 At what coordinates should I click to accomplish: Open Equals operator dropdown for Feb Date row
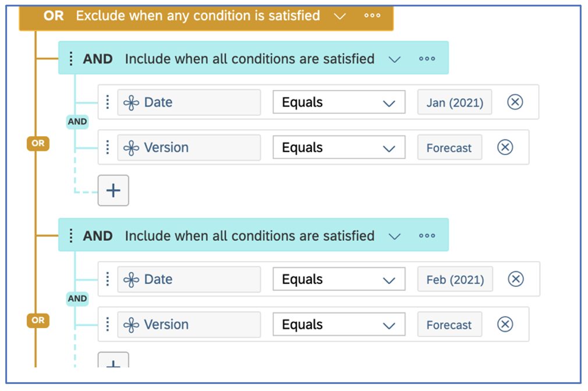coord(339,279)
